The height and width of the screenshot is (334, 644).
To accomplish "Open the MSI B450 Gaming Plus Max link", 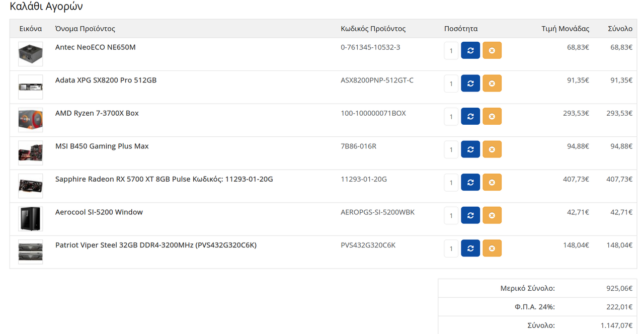I will [102, 146].
